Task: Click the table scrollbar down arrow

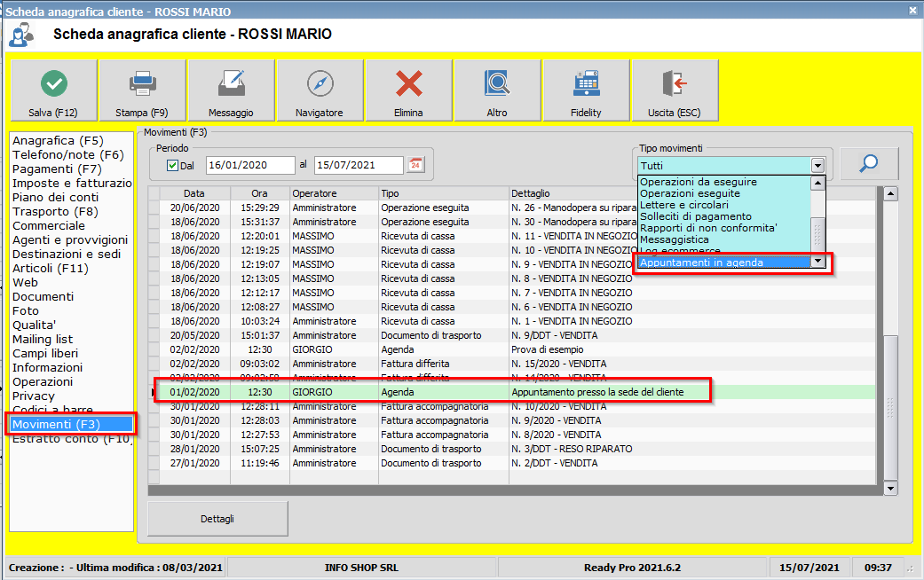Action: (890, 488)
